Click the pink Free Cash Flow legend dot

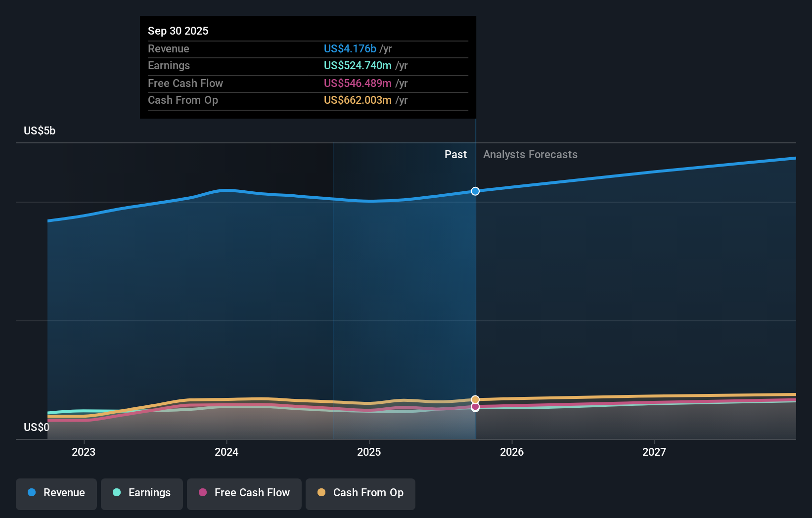pos(202,493)
